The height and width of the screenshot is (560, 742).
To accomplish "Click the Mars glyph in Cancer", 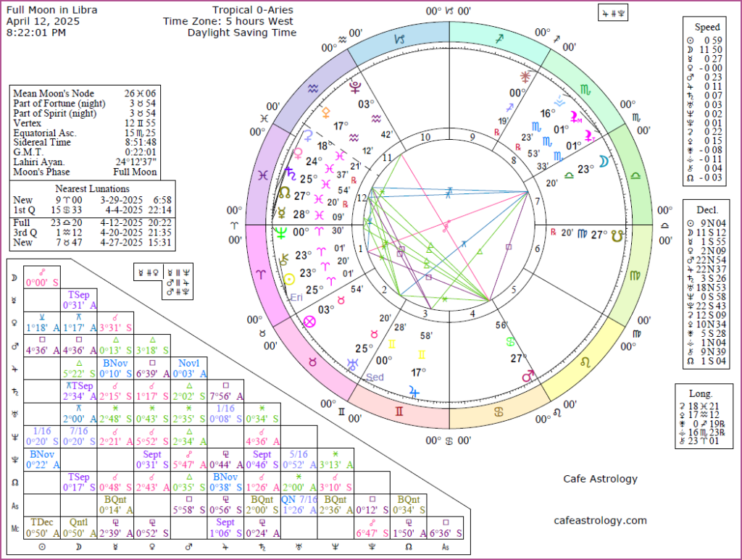I will pyautogui.click(x=528, y=376).
